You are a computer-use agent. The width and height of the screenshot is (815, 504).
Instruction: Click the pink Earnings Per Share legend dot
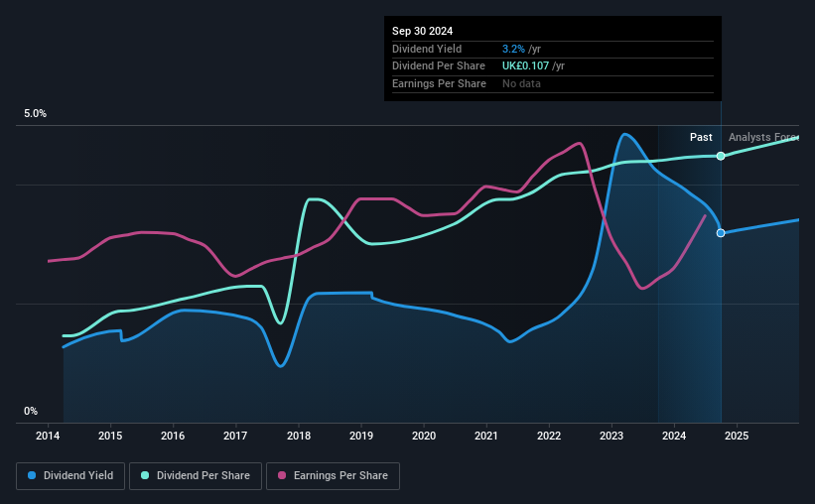pyautogui.click(x=282, y=475)
